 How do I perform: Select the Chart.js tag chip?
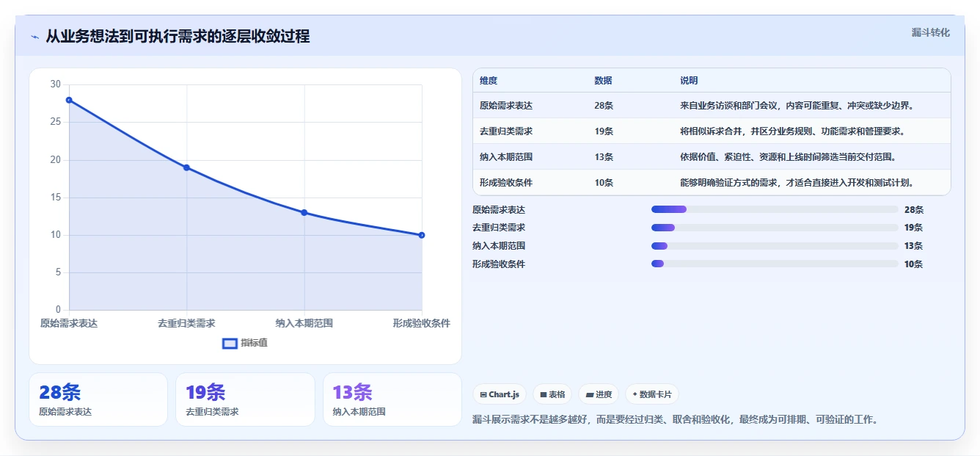point(500,394)
